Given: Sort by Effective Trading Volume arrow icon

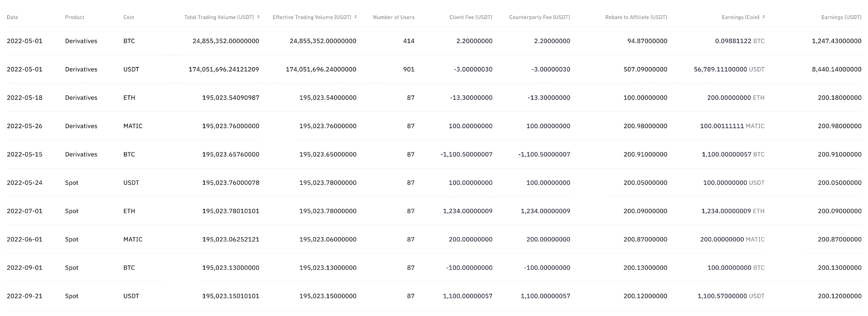Looking at the screenshot, I should (x=356, y=17).
